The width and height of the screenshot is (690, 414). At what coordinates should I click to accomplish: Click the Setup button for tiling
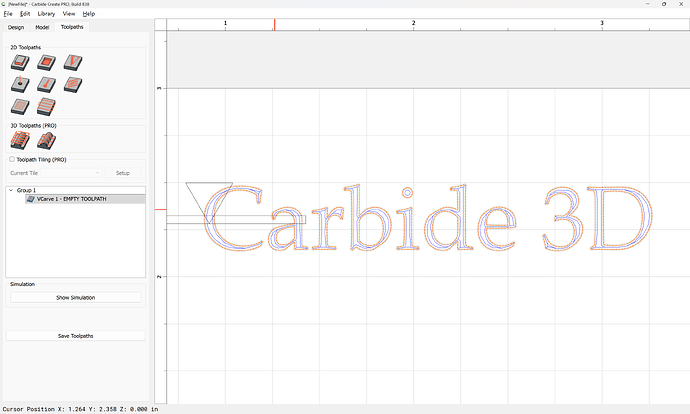coord(123,173)
